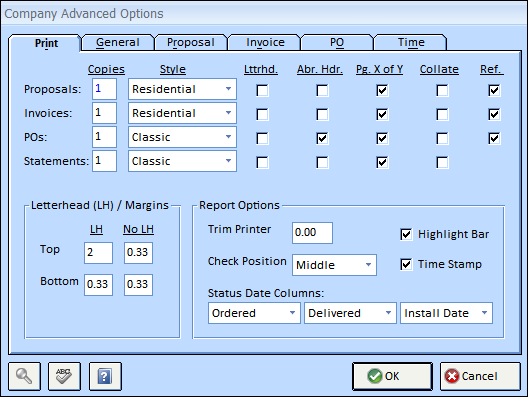Uncheck Pg. X of Y for Proposals
Image resolution: width=528 pixels, height=397 pixels.
tap(382, 90)
